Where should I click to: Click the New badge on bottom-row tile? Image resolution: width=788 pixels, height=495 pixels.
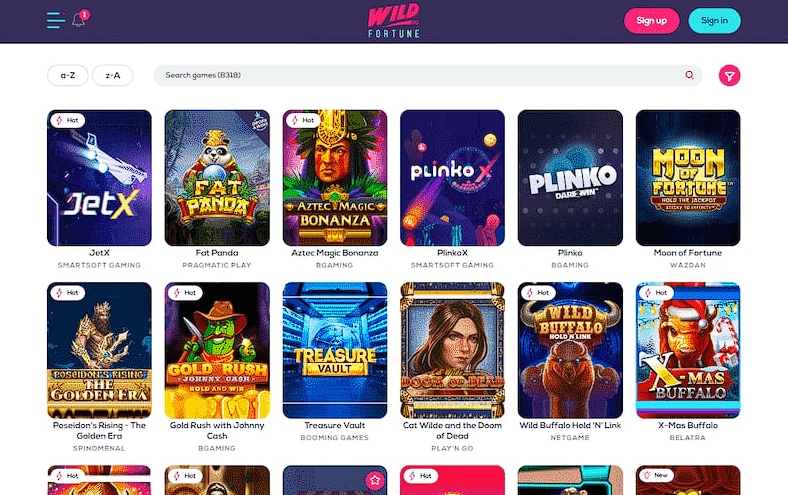click(x=655, y=475)
